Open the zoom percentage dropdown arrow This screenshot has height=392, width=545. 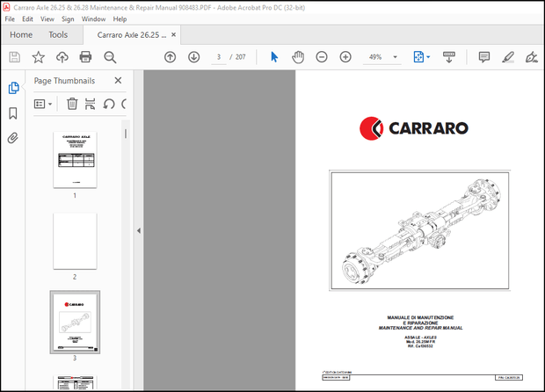395,57
